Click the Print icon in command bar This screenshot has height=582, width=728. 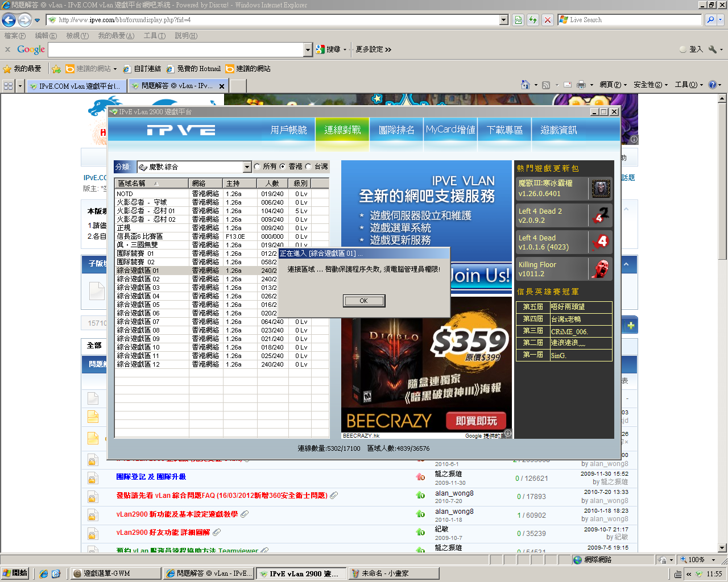(581, 85)
